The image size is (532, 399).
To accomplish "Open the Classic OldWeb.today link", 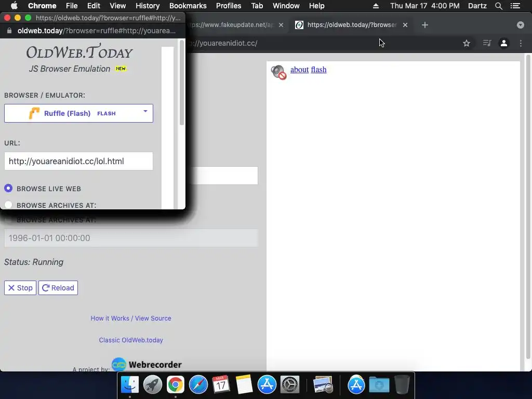I will pos(131,340).
